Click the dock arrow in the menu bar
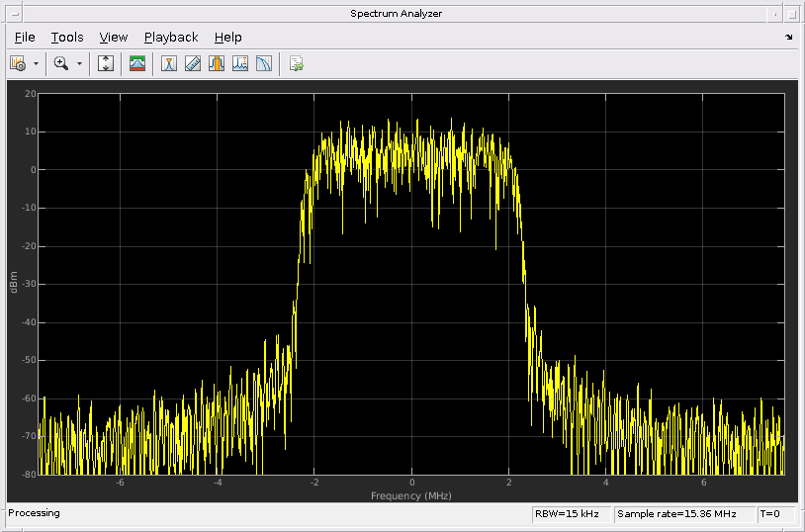 tap(788, 38)
